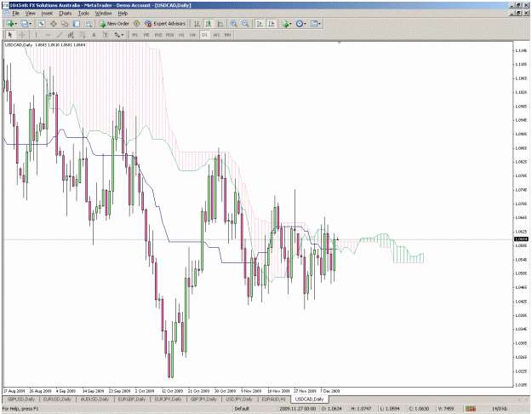Pick the Horizontal Line drawing tool
Image resolution: width=532 pixels, height=414 pixels.
click(x=48, y=35)
